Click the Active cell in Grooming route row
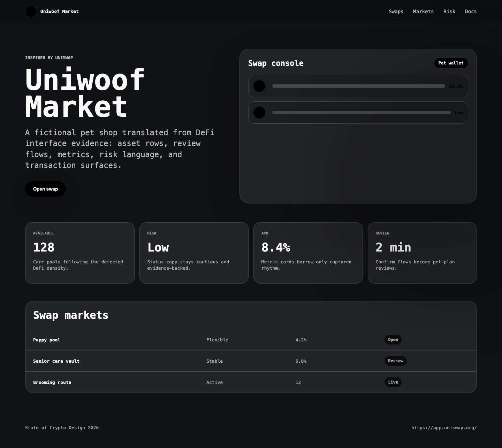502x448 pixels. point(214,383)
